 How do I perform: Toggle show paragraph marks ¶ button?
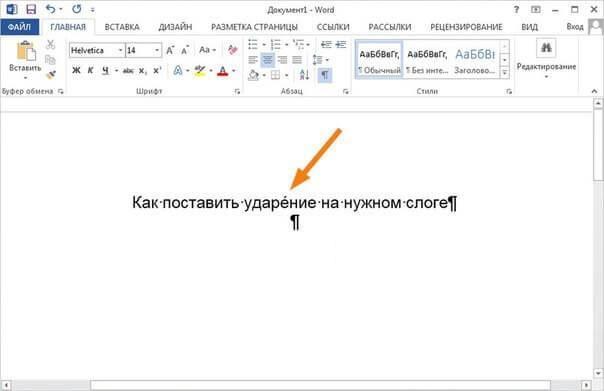325,74
